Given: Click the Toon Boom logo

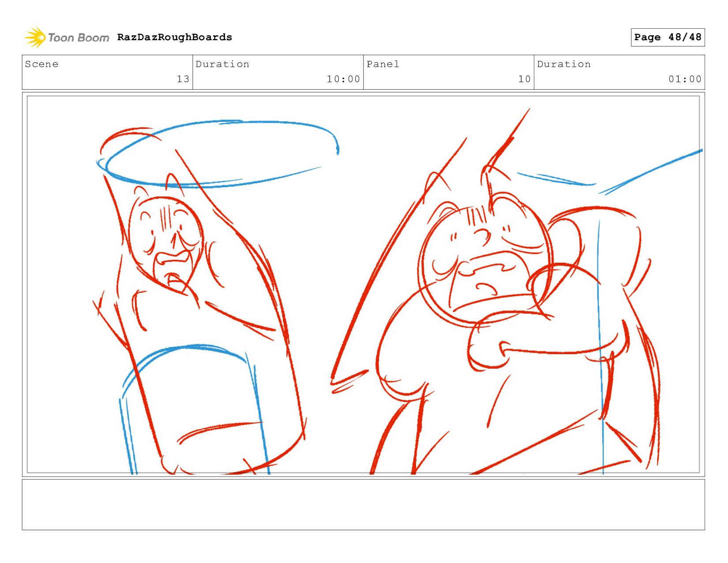Looking at the screenshot, I should click(66, 38).
